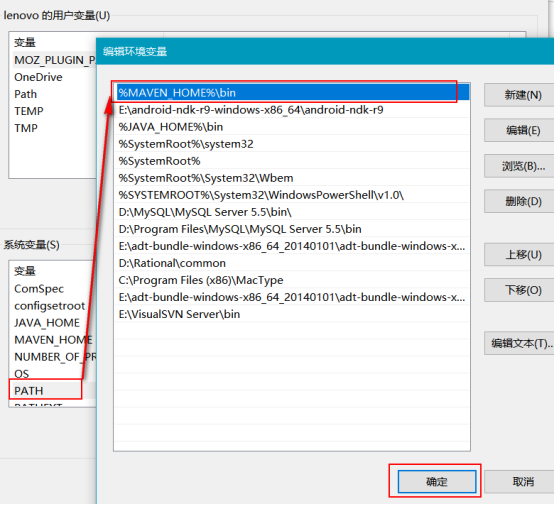This screenshot has height=505, width=554.
Task: Select the android-ndk-r9 path entry
Action: (x=292, y=110)
